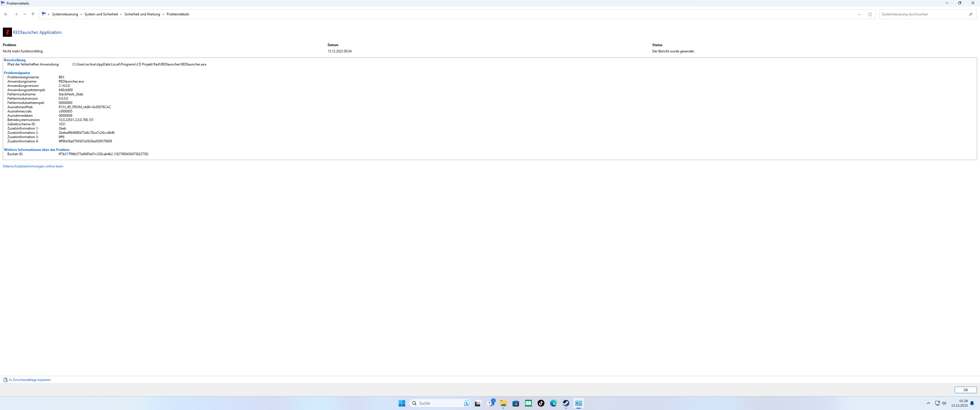Expand chevron after Sicherheit und Wartung
This screenshot has width=980, height=410.
tap(163, 15)
